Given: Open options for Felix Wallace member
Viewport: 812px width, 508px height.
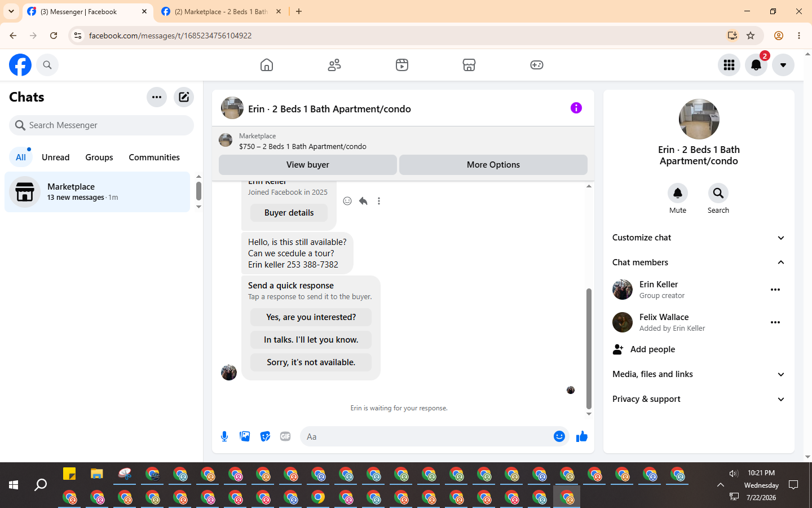Looking at the screenshot, I should (x=775, y=322).
